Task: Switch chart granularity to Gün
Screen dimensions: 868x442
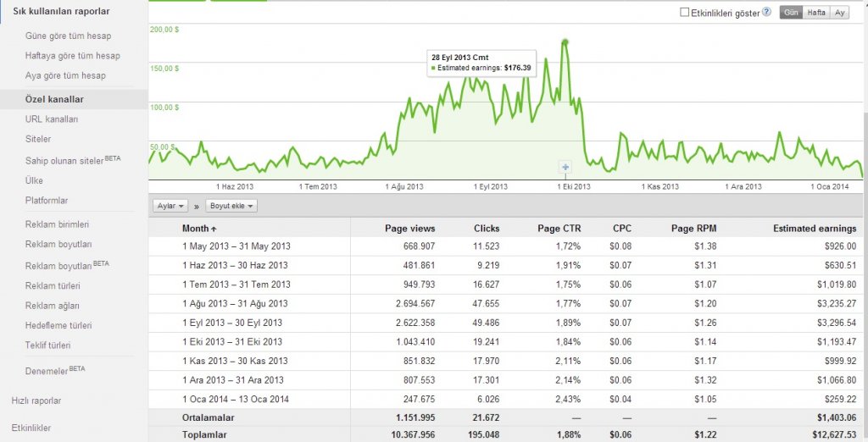Action: pyautogui.click(x=791, y=12)
